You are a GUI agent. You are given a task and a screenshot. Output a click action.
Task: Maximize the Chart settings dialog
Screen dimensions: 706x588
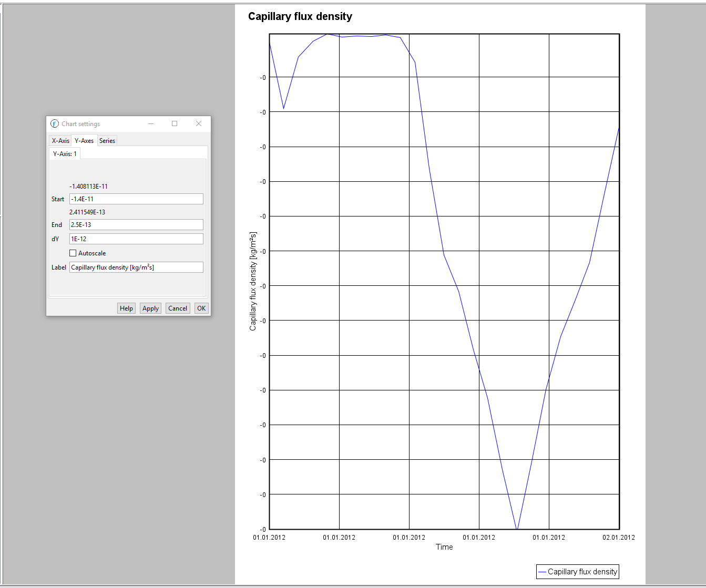click(x=175, y=124)
